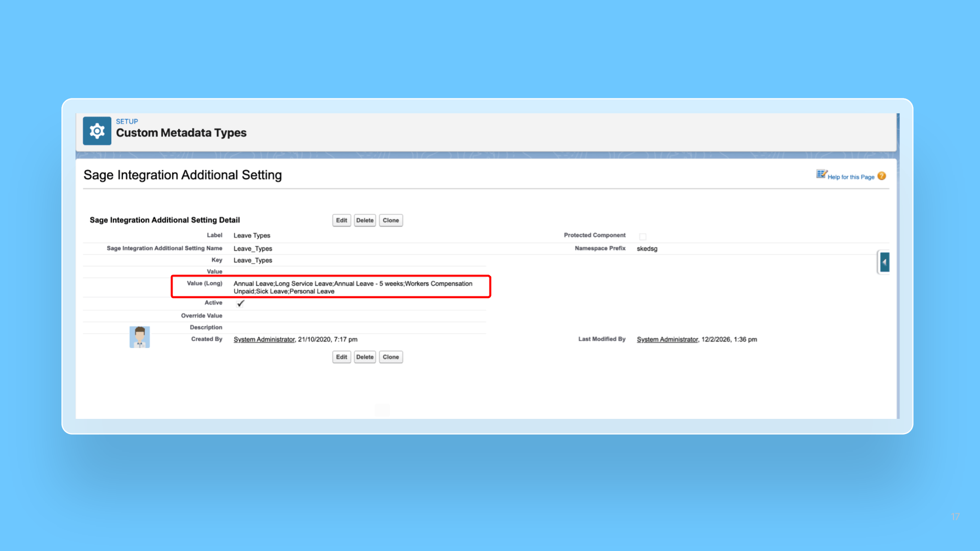Open Help for this Page link

pyautogui.click(x=851, y=177)
